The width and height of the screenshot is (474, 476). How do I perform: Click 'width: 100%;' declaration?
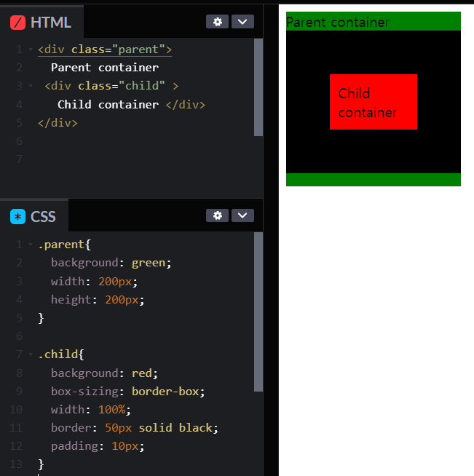(x=91, y=410)
